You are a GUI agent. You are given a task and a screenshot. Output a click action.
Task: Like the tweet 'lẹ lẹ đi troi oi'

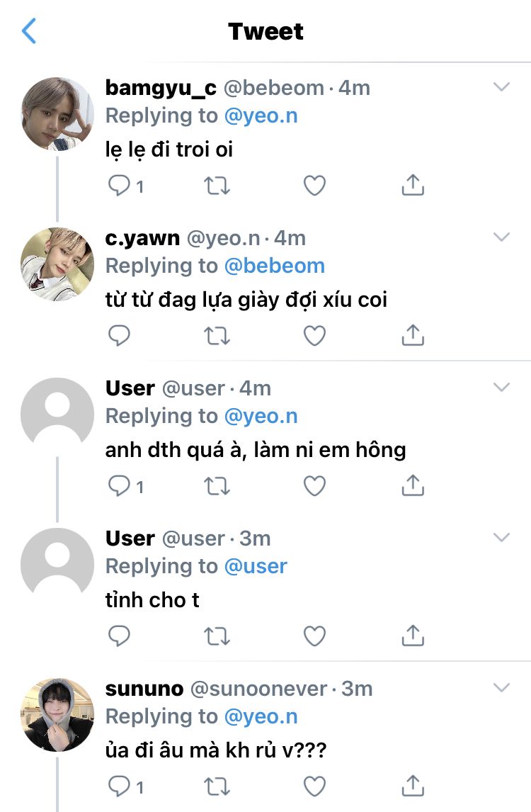(314, 186)
